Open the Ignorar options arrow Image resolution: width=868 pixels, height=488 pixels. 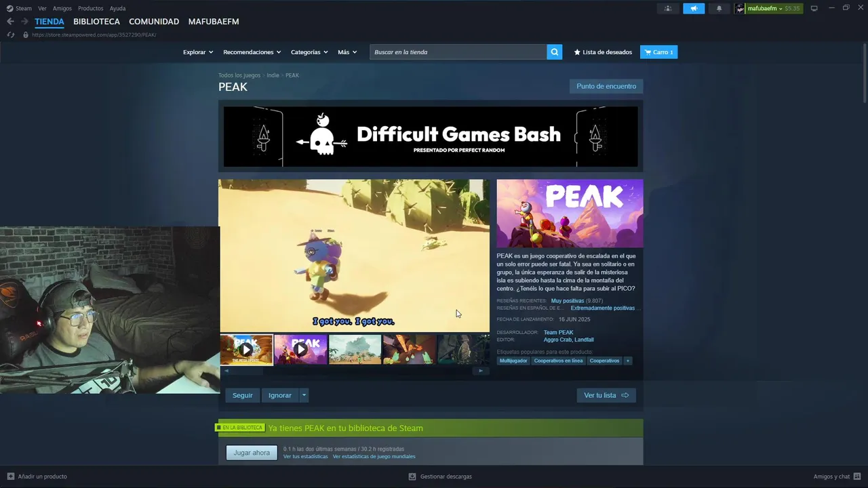click(x=304, y=395)
